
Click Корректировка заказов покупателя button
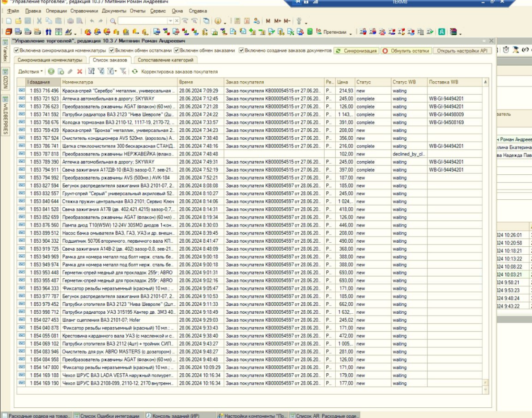[179, 71]
